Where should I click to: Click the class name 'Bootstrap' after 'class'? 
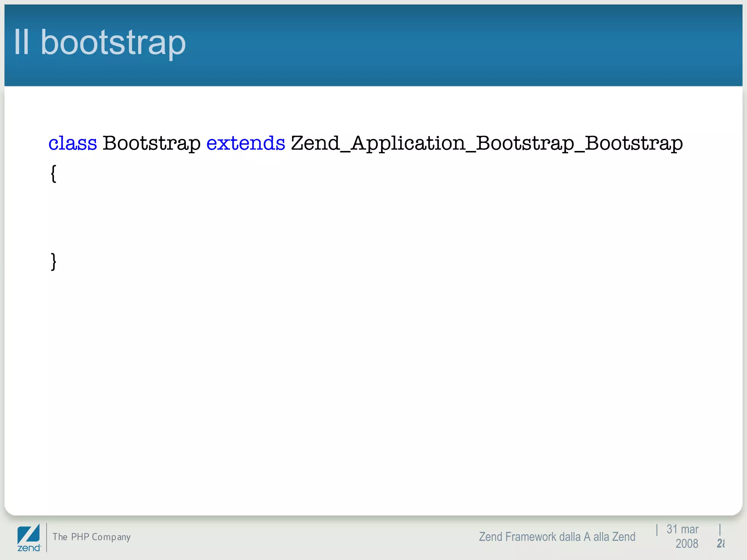[x=151, y=143]
